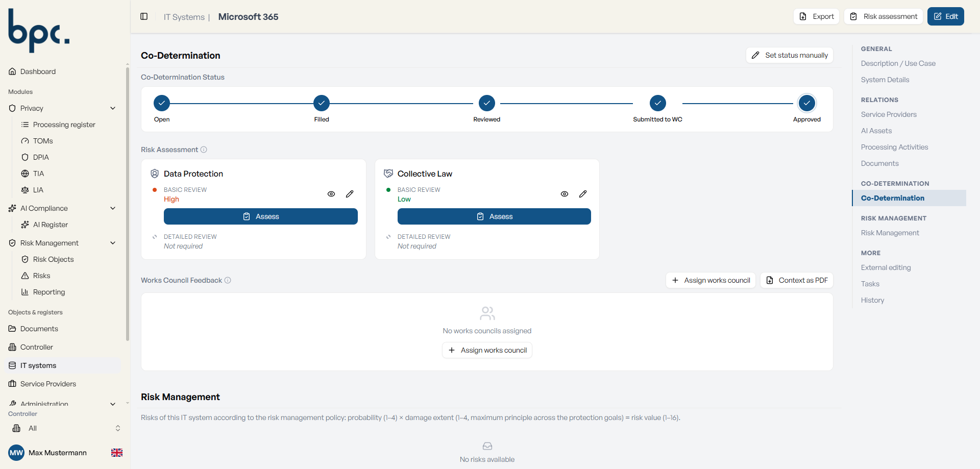Click Assess under Data Protection
This screenshot has height=469, width=980.
pyautogui.click(x=261, y=216)
